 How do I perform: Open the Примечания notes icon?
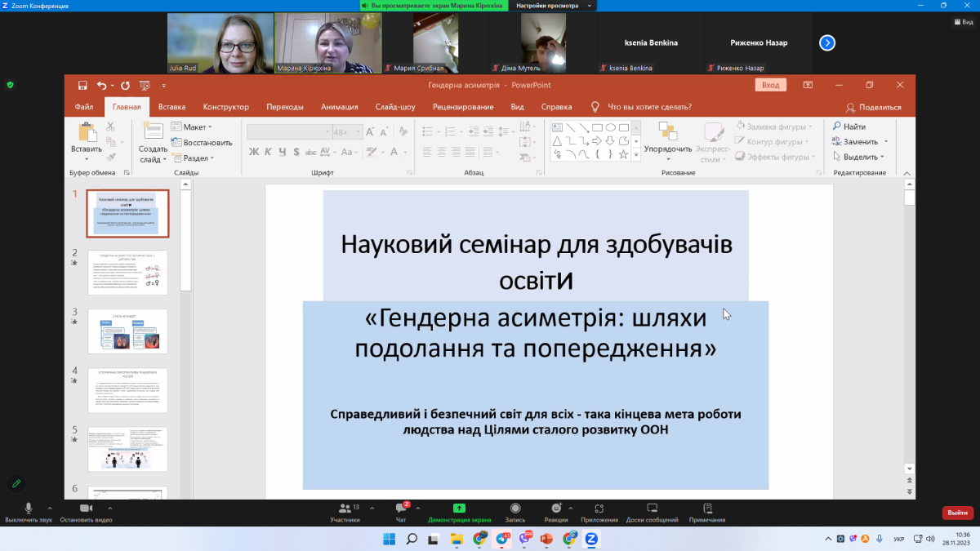pos(706,509)
